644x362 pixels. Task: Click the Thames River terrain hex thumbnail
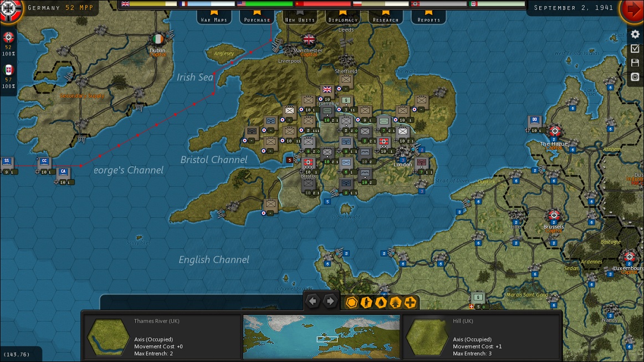pyautogui.click(x=109, y=337)
